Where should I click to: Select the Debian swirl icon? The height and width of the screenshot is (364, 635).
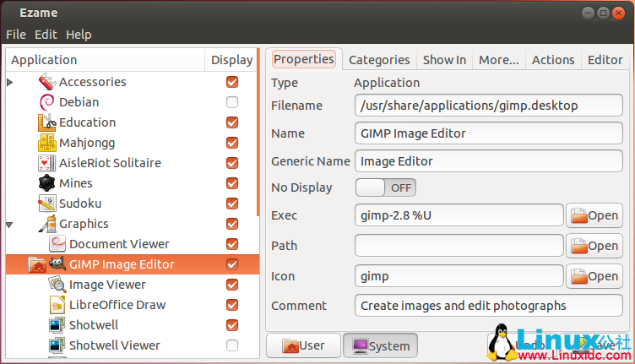pyautogui.click(x=47, y=102)
